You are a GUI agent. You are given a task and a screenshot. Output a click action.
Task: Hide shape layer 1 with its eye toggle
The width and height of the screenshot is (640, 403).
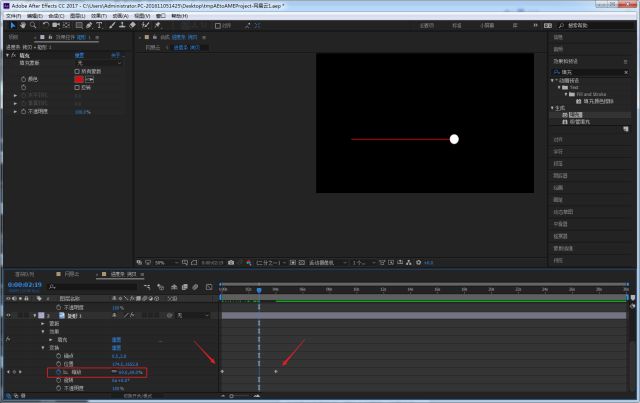[x=8, y=315]
